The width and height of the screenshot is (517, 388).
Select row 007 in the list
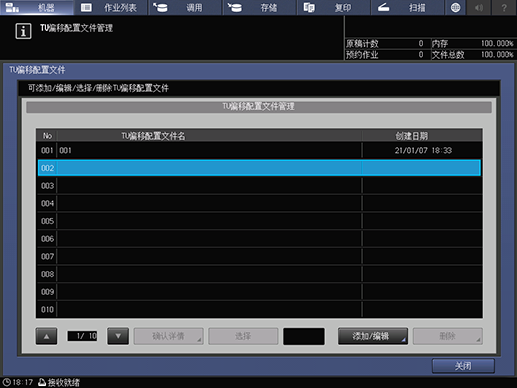click(259, 256)
